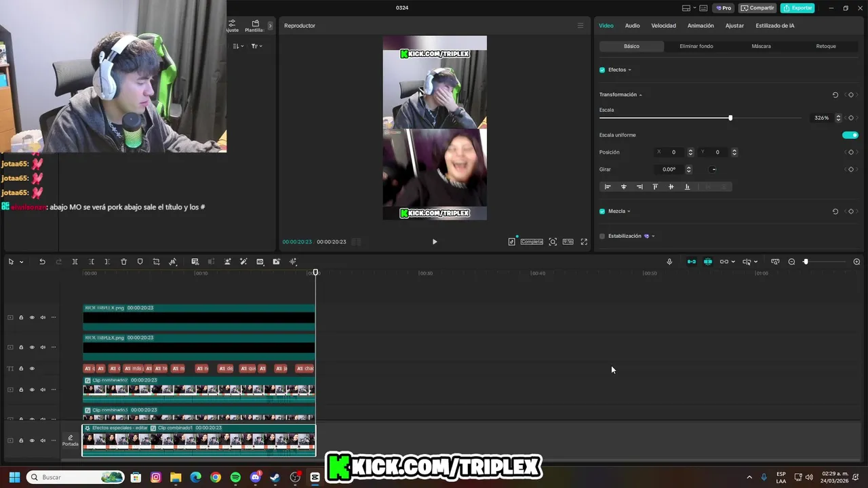
Task: Expand the Efectos section arrow
Action: tap(629, 70)
